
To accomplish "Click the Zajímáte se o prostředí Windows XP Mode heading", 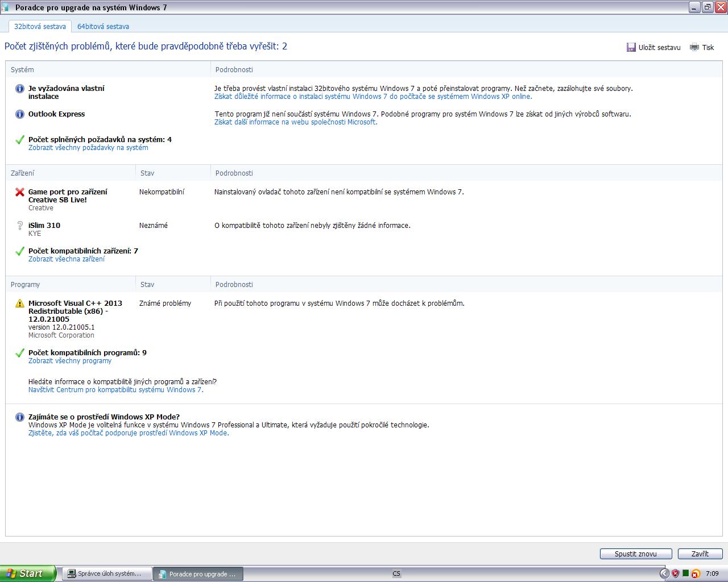I will (x=104, y=417).
